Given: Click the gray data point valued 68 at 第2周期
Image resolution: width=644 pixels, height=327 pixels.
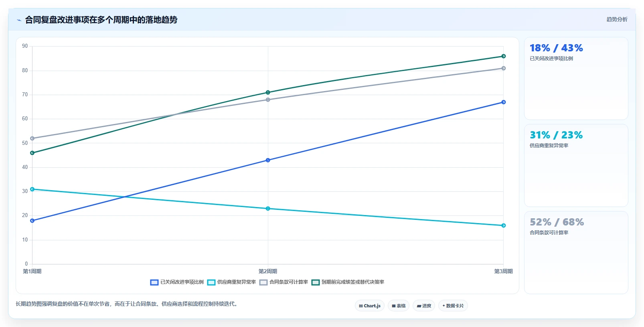Looking at the screenshot, I should coord(268,100).
